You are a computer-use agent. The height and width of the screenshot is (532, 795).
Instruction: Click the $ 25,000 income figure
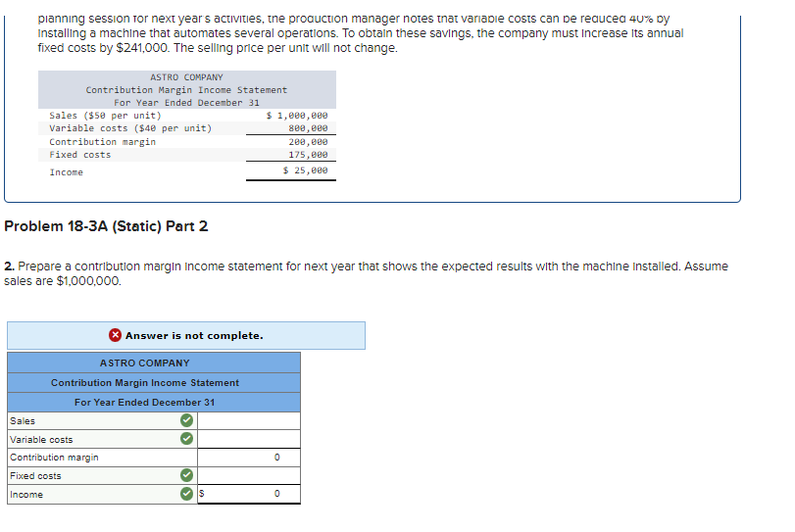tap(305, 170)
